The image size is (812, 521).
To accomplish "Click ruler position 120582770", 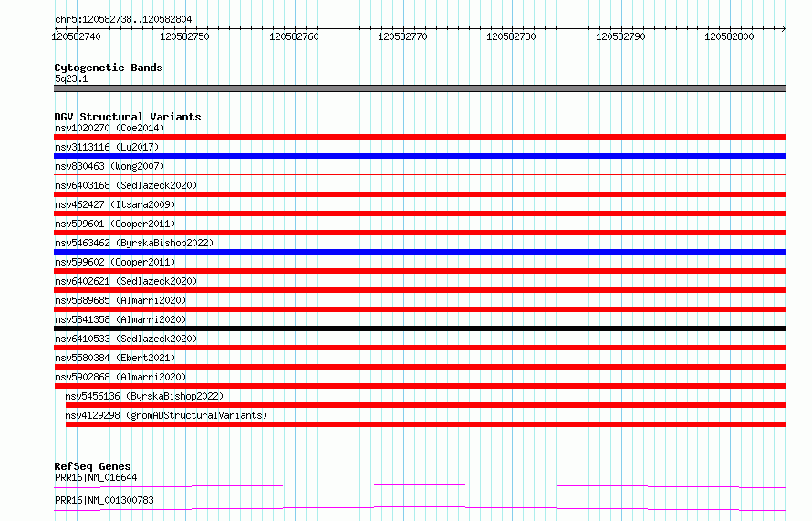I will [x=403, y=36].
